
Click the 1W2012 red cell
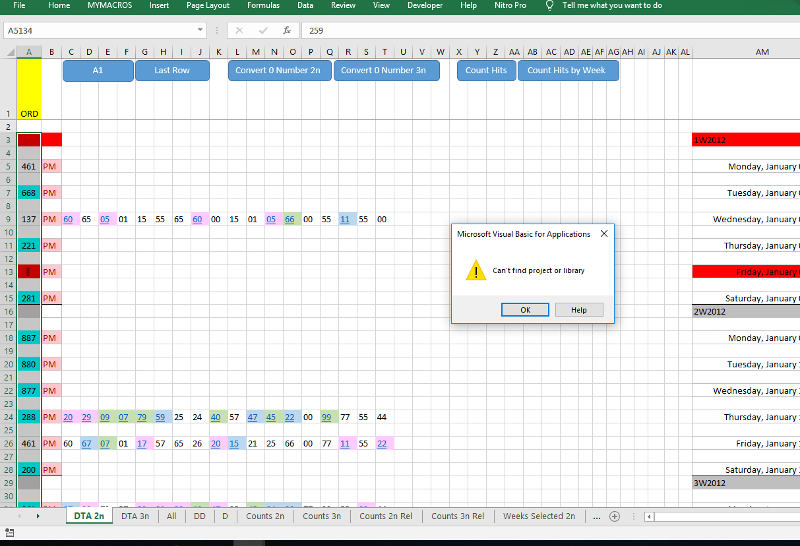pyautogui.click(x=746, y=140)
